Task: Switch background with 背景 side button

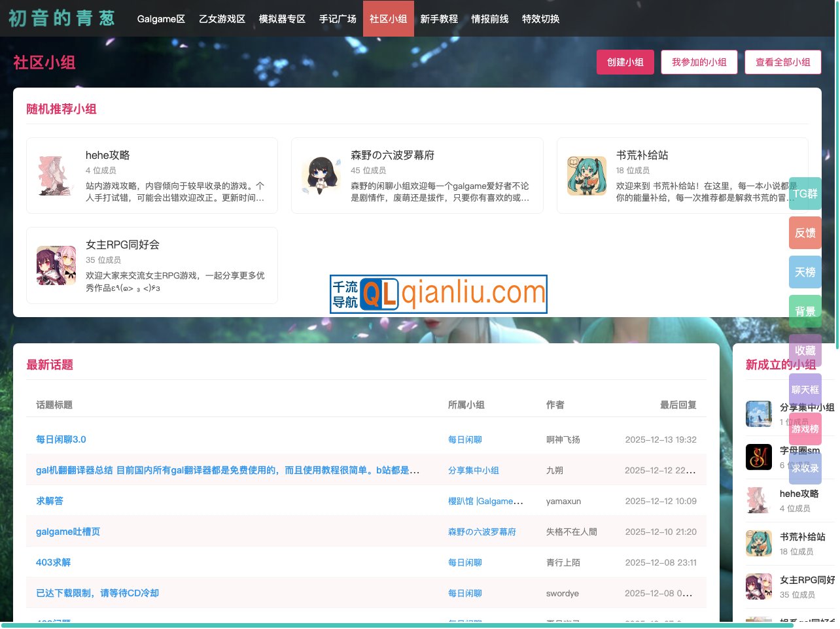Action: coord(805,311)
